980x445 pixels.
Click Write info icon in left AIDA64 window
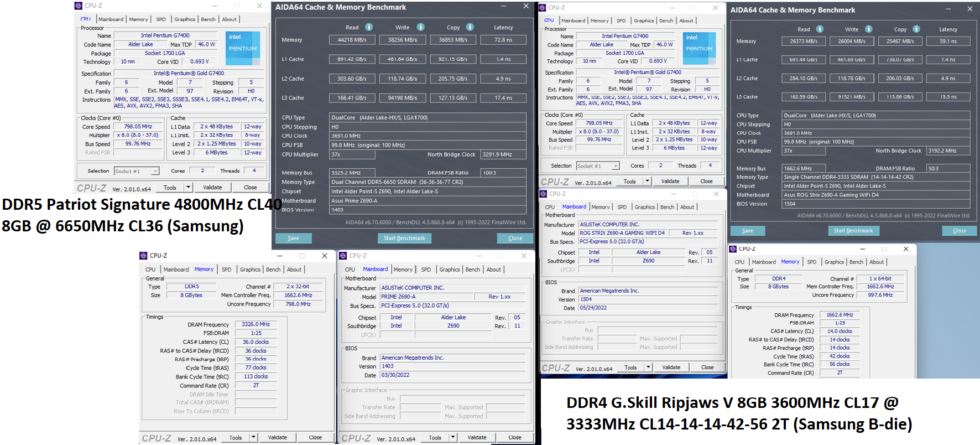tap(421, 27)
